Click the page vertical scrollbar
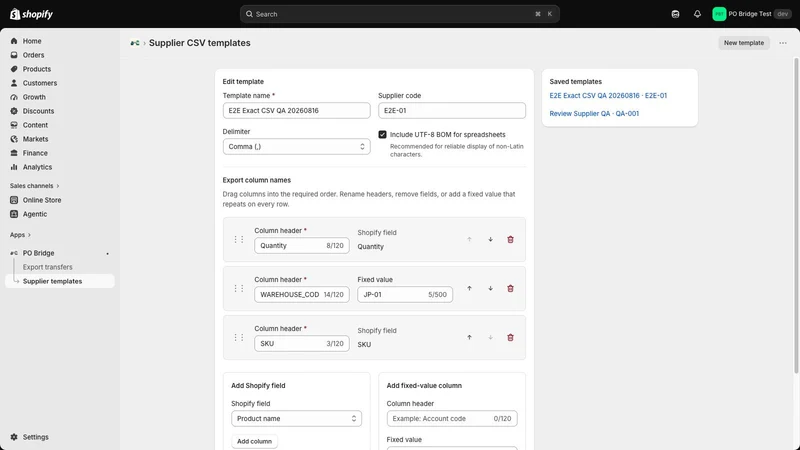800x450 pixels. point(796,216)
